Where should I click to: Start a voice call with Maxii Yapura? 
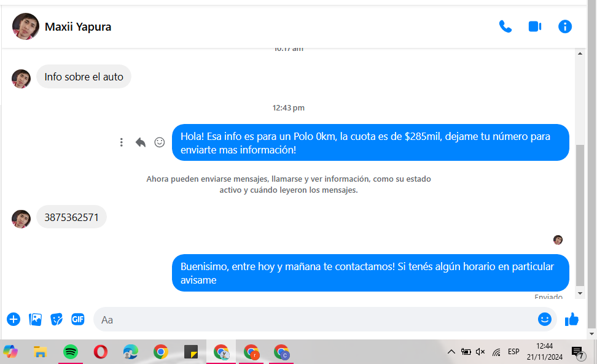[505, 26]
